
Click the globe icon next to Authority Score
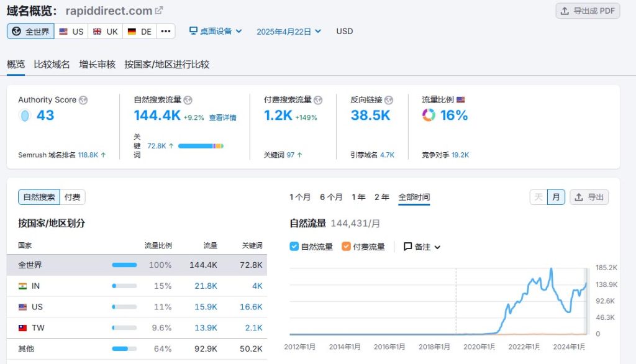(83, 100)
